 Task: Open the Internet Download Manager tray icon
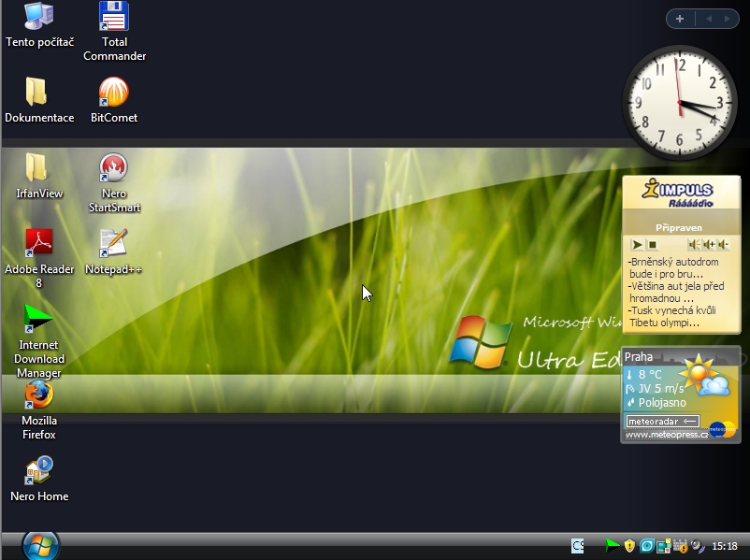612,545
